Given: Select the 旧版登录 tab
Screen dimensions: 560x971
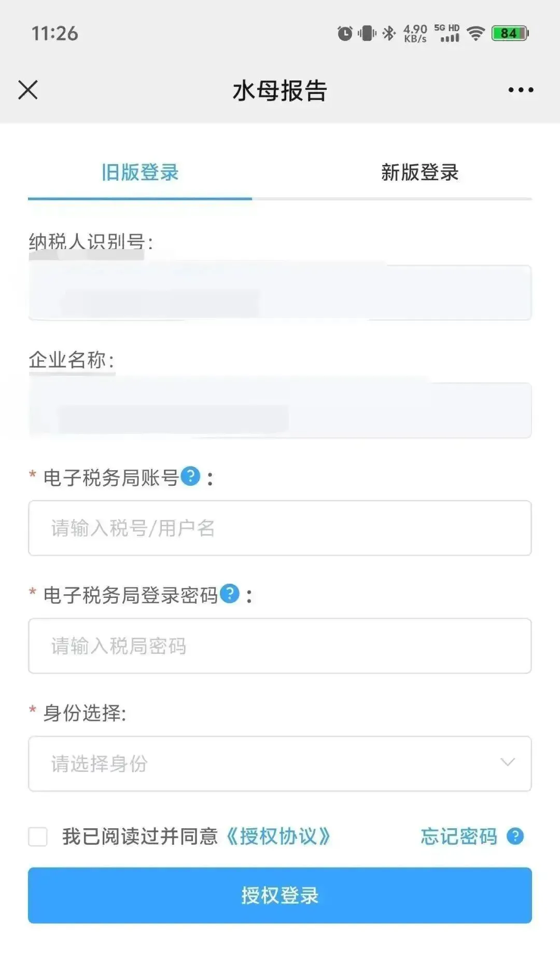Looking at the screenshot, I should click(140, 172).
